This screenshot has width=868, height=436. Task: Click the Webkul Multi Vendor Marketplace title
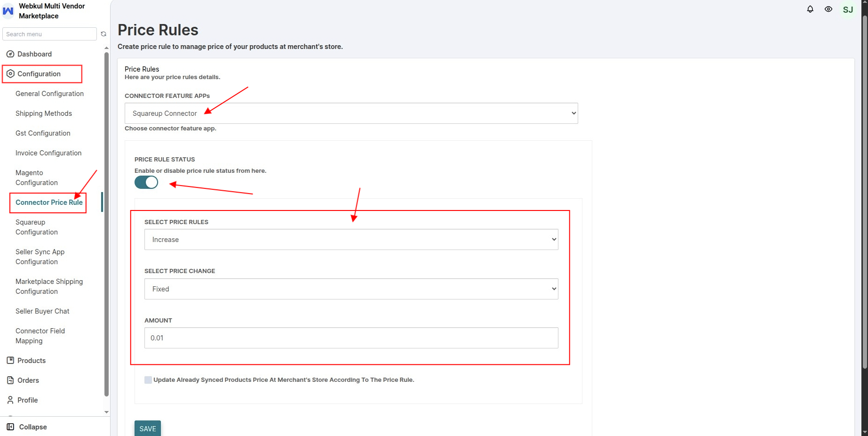click(52, 11)
